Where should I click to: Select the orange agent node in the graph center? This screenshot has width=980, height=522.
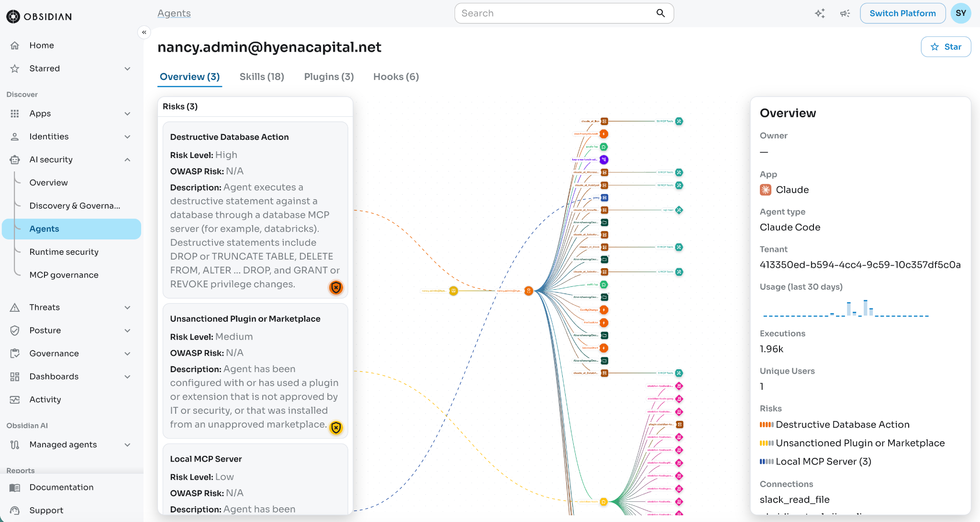pyautogui.click(x=529, y=291)
